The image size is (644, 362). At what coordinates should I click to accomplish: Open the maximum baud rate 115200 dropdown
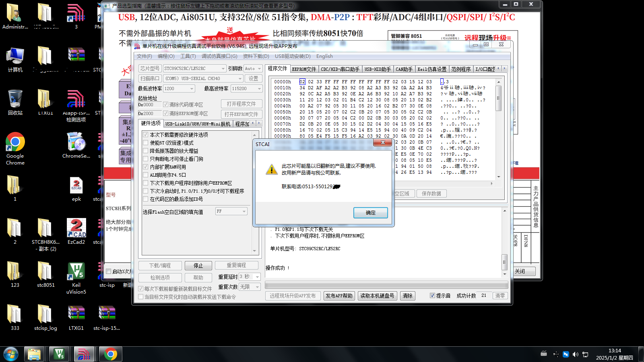click(259, 88)
